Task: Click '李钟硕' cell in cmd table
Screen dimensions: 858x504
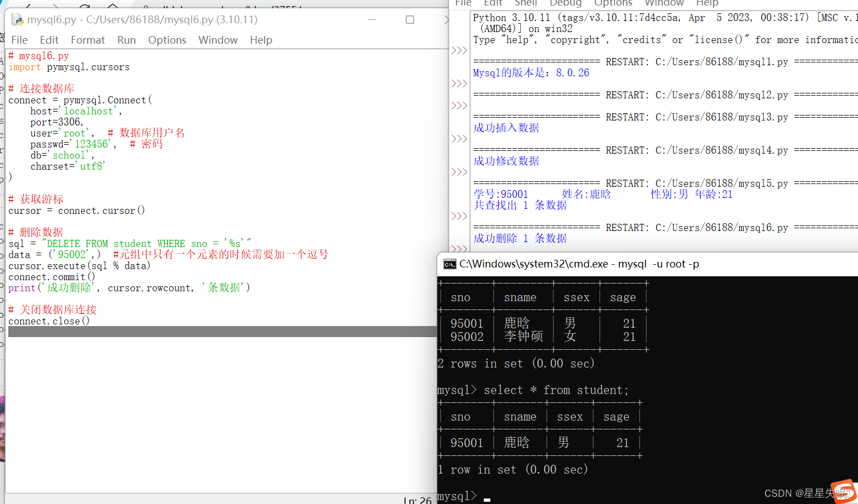Action: coord(524,337)
